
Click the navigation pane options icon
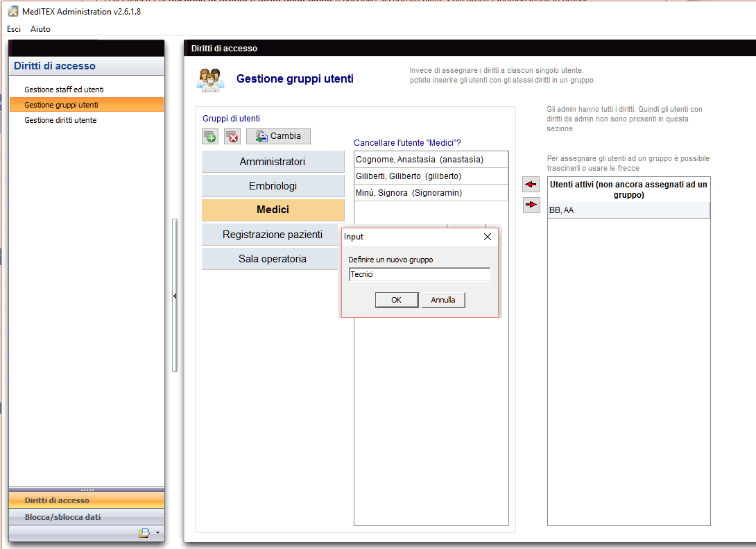[144, 533]
